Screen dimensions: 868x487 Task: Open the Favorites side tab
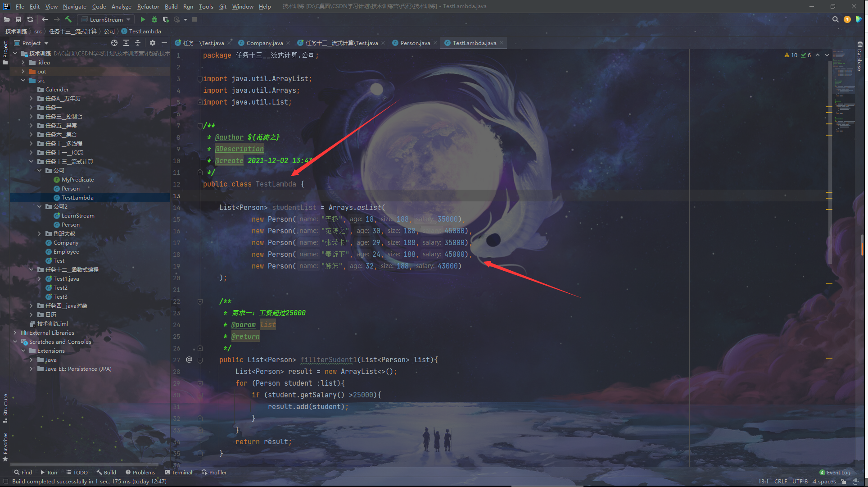[5, 447]
